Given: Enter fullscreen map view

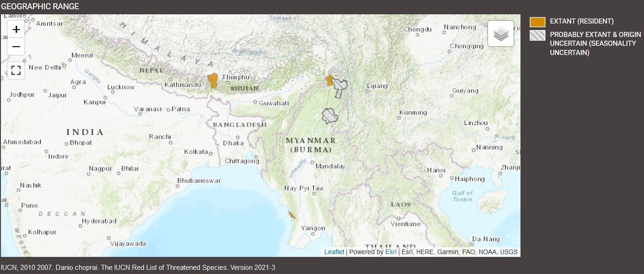Looking at the screenshot, I should pos(16,70).
